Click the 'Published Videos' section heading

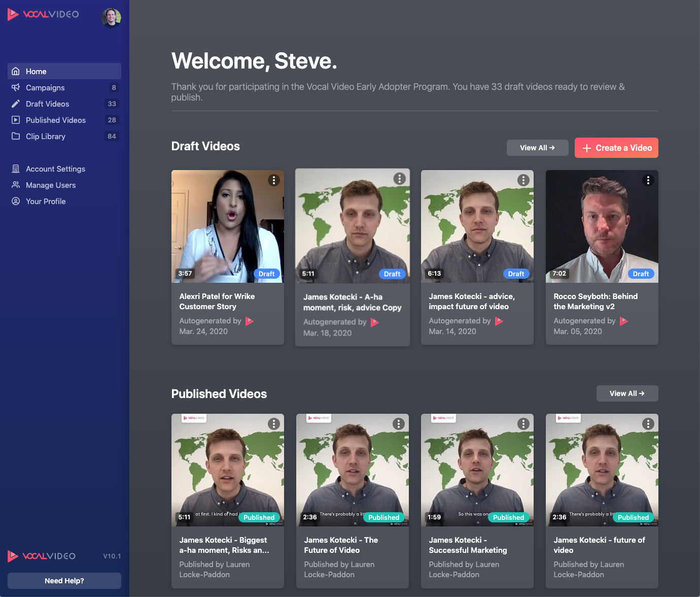click(219, 394)
